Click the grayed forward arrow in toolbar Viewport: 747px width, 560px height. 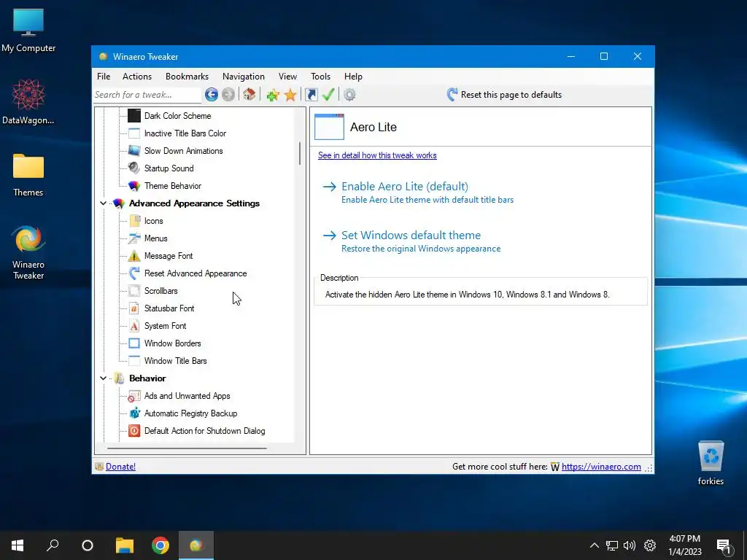228,95
